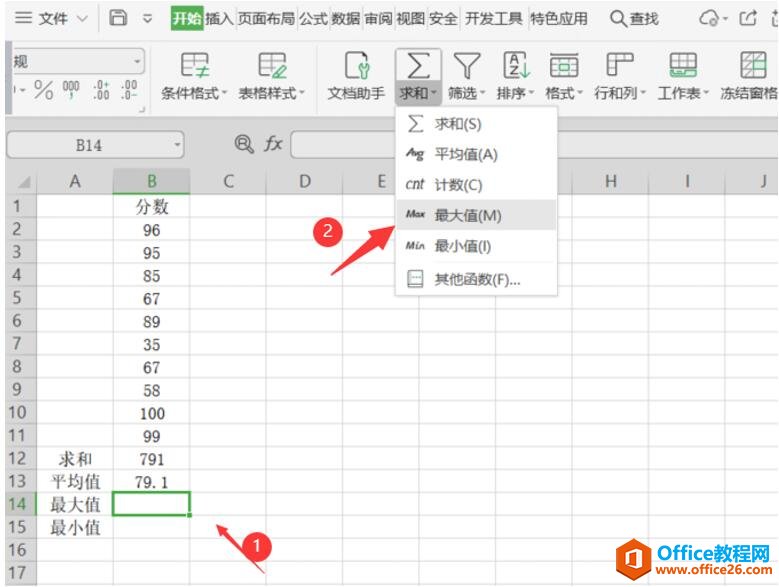Click the percent style icon
Screen dimensions: 779x587
click(x=43, y=90)
